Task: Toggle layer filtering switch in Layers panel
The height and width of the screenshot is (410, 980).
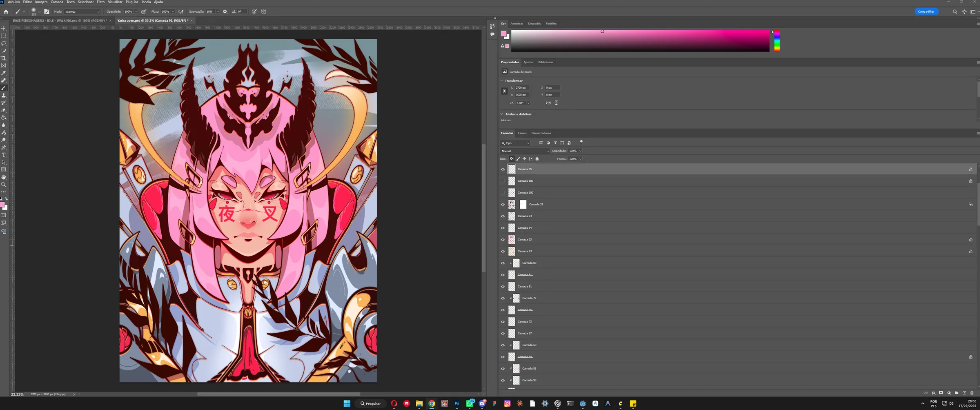Action: pos(581,142)
